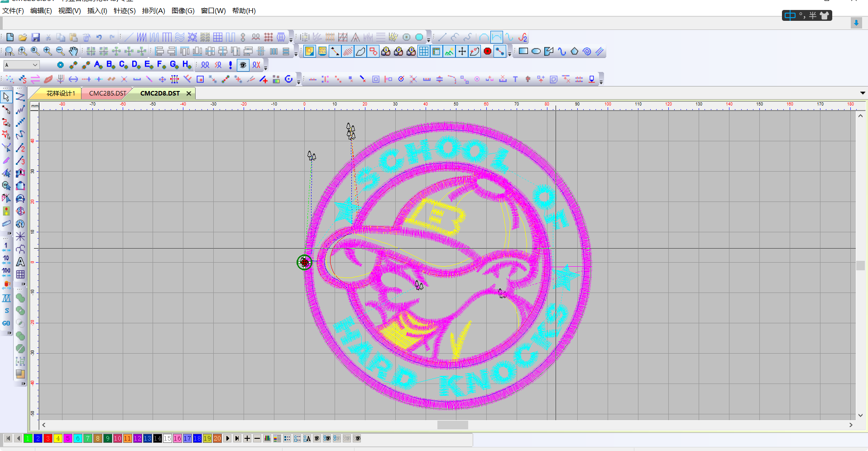Pick the spiral shape tool
Screen dimensions: 868x451
(587, 51)
